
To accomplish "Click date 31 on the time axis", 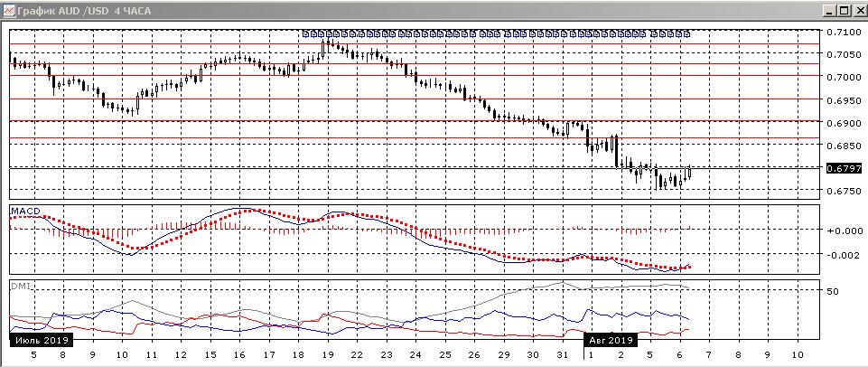I will pyautogui.click(x=562, y=355).
